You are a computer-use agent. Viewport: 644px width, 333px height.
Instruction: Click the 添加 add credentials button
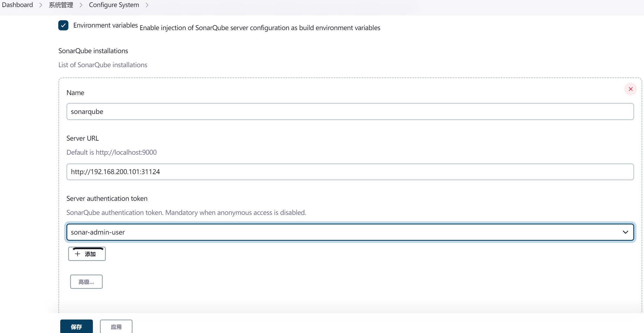(87, 254)
